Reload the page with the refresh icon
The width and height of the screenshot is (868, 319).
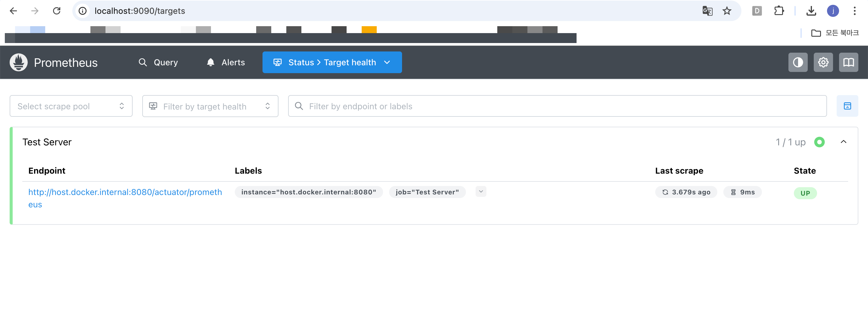[x=57, y=11]
